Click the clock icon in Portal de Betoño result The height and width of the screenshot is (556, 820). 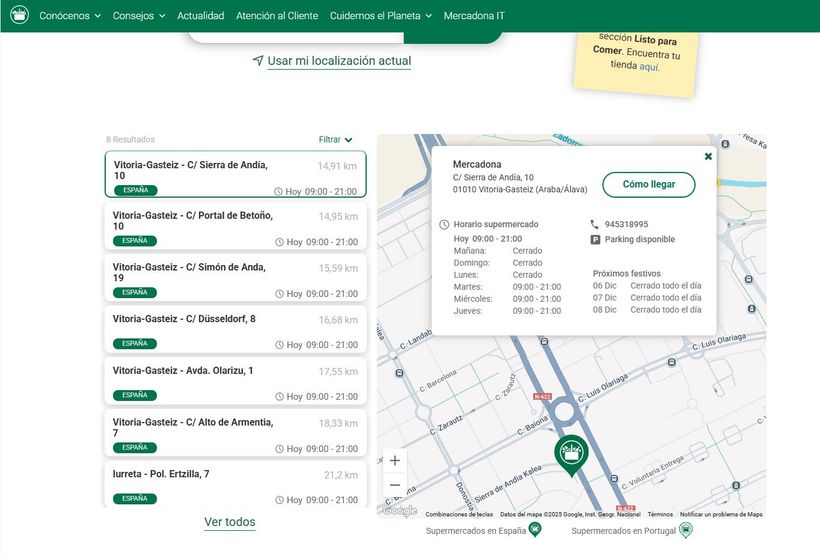coord(279,242)
